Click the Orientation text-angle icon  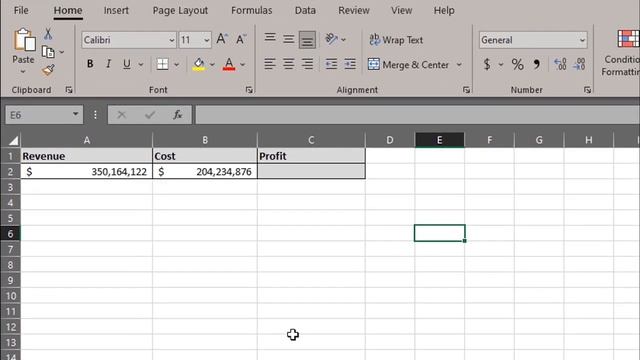[331, 39]
